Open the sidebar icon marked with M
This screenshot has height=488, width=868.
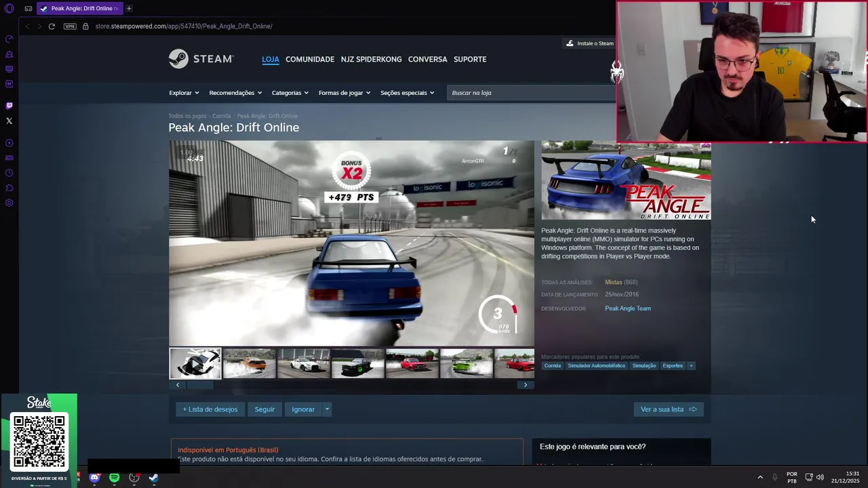point(9,84)
